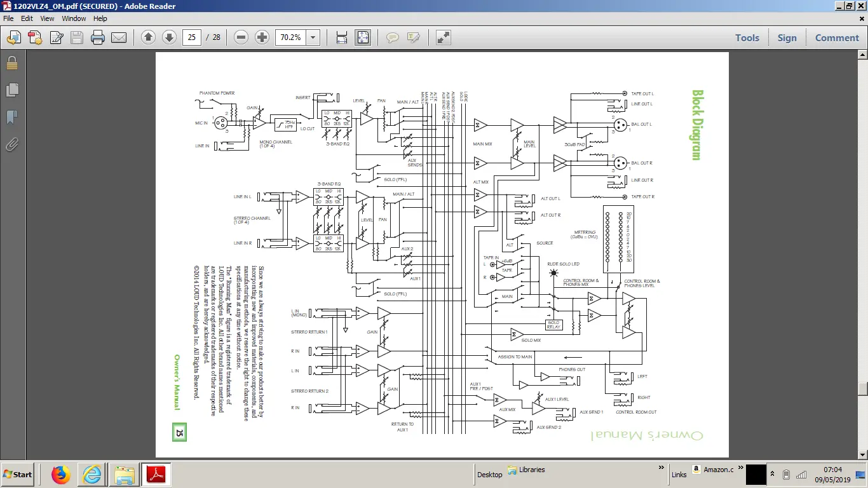Open the Window menu
The image size is (868, 488).
click(74, 18)
